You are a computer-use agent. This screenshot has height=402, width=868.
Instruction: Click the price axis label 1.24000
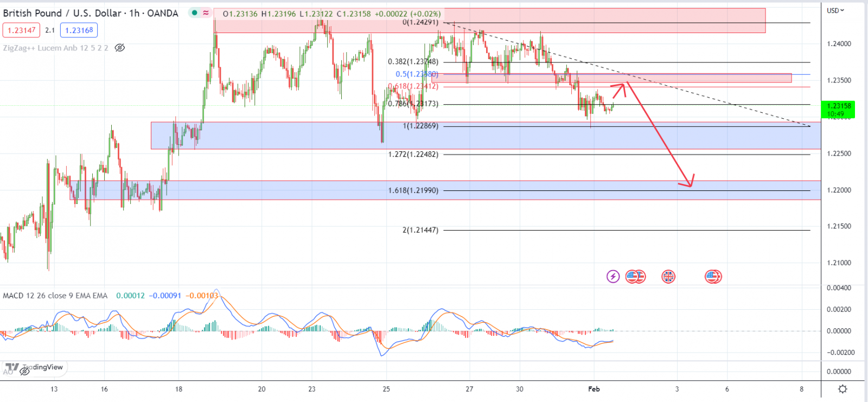839,44
